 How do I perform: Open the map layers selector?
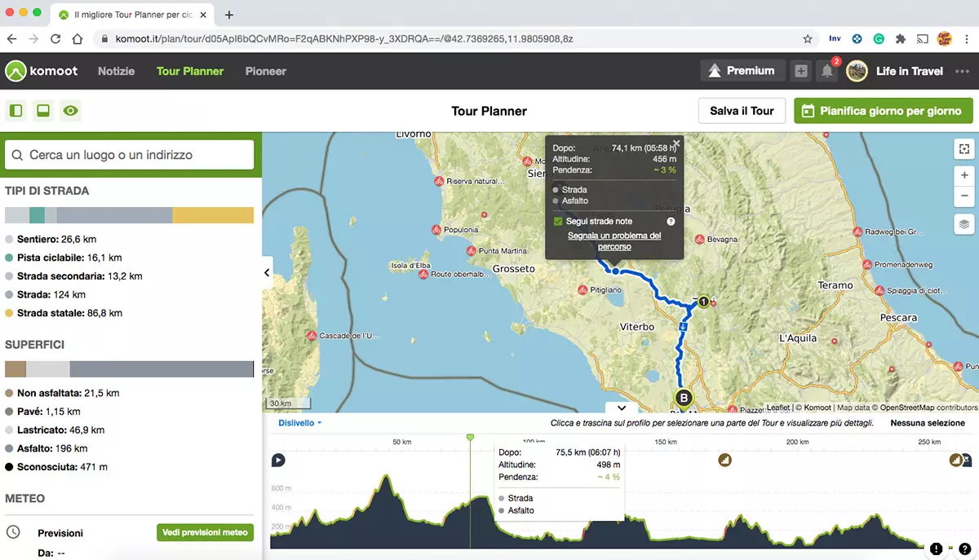(x=965, y=224)
